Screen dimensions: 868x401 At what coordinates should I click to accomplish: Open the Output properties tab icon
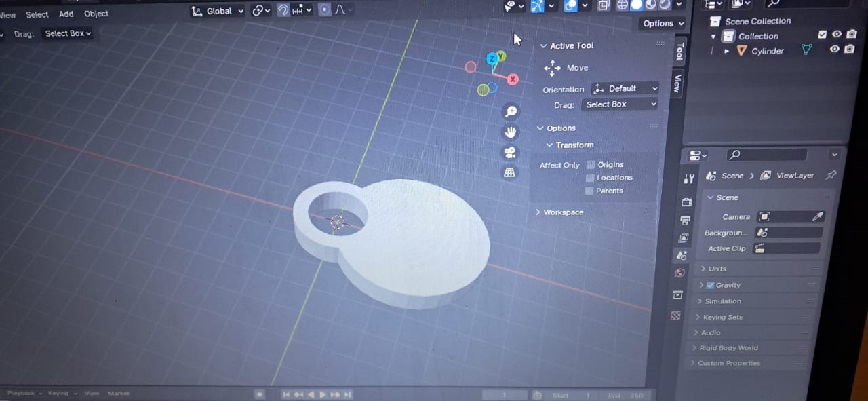[685, 220]
